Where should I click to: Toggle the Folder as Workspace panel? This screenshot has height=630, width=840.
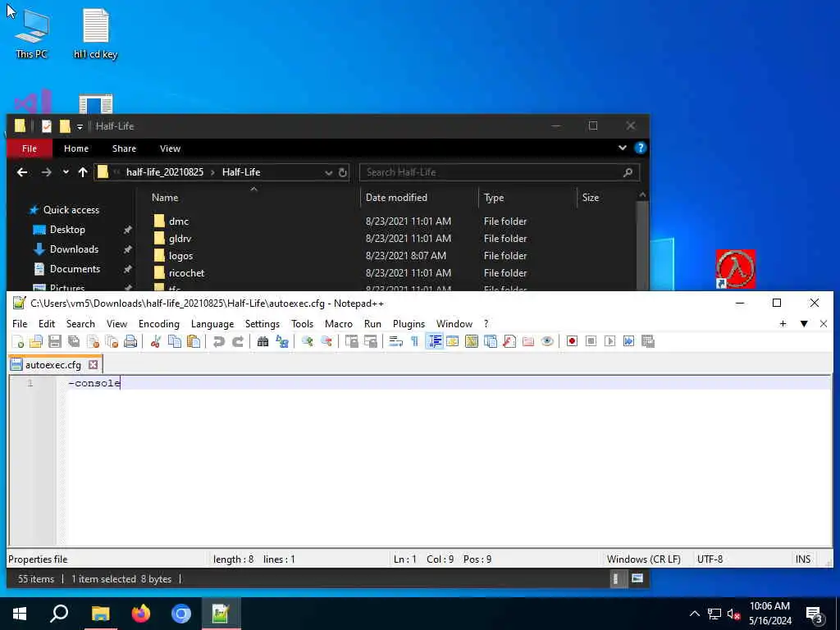[528, 341]
